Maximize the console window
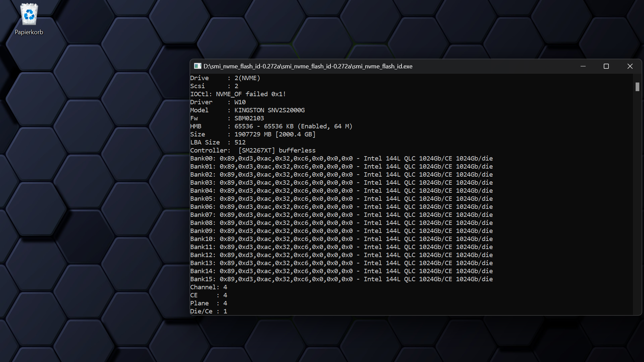Image resolution: width=644 pixels, height=362 pixels. point(606,66)
